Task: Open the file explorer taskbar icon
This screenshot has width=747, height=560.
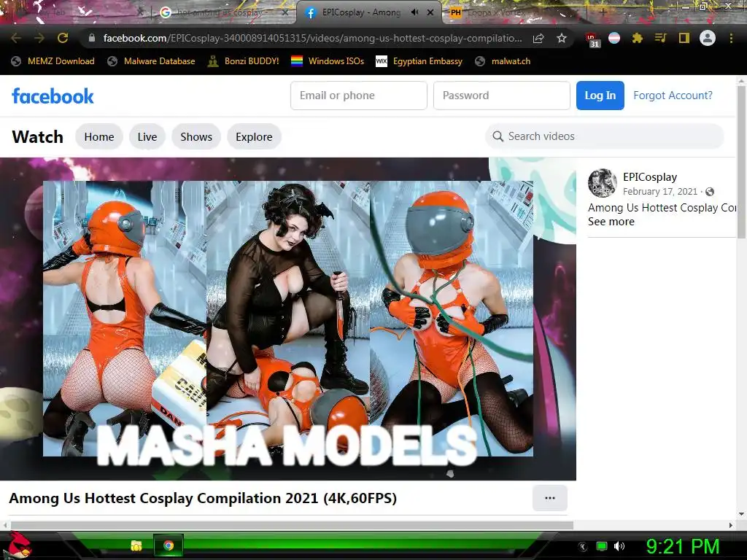Action: pos(136,545)
